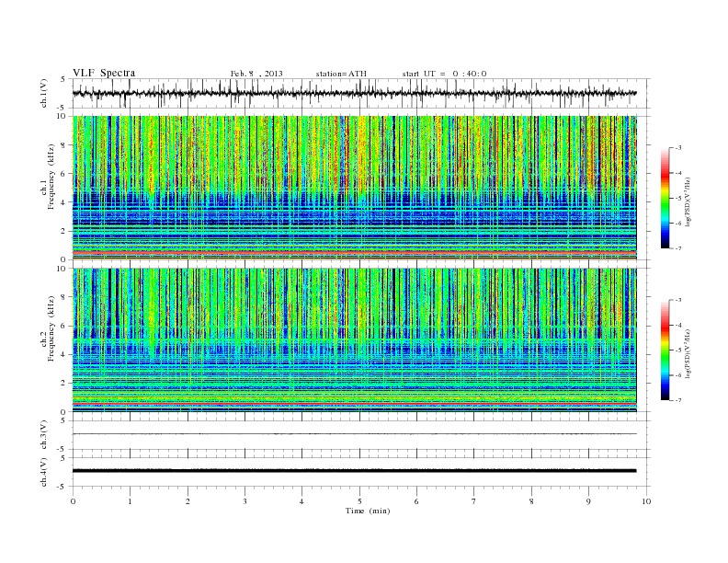The width and height of the screenshot is (728, 563).
Task: Click the ch.4 thick trace panel
Action: click(361, 472)
